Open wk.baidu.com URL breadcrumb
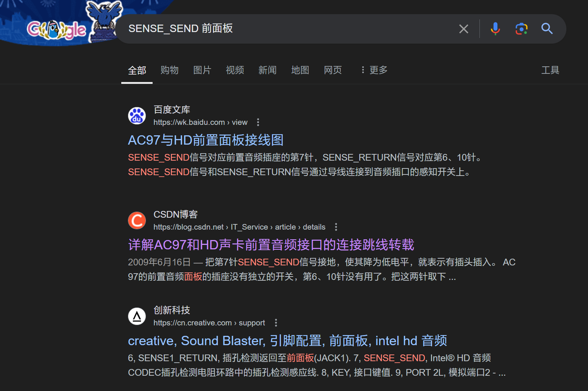Viewport: 588px width, 391px height. (200, 122)
